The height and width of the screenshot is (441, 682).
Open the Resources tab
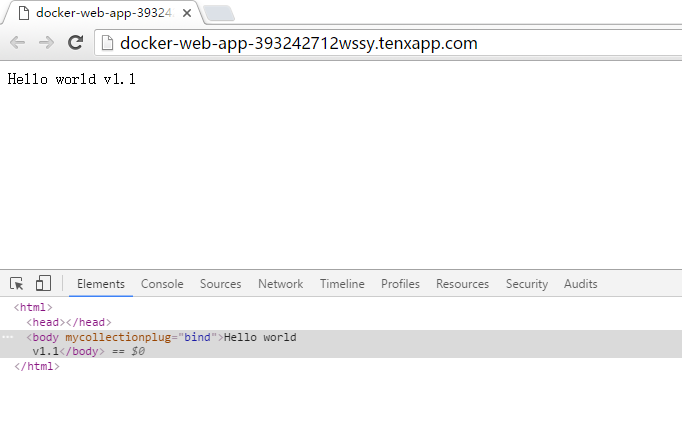462,284
